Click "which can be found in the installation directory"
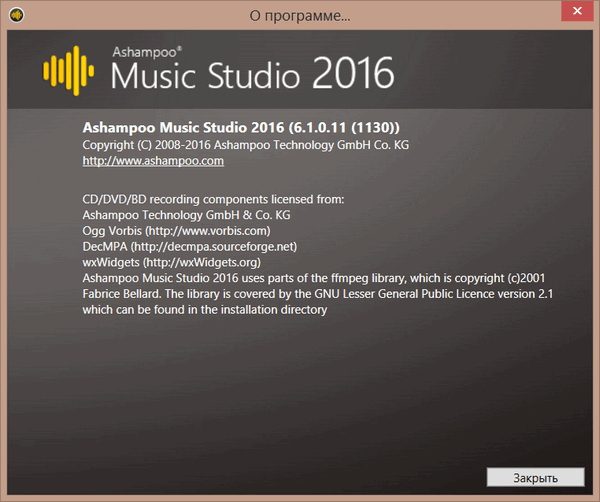Screen dimensions: 600x502 pos(205,310)
